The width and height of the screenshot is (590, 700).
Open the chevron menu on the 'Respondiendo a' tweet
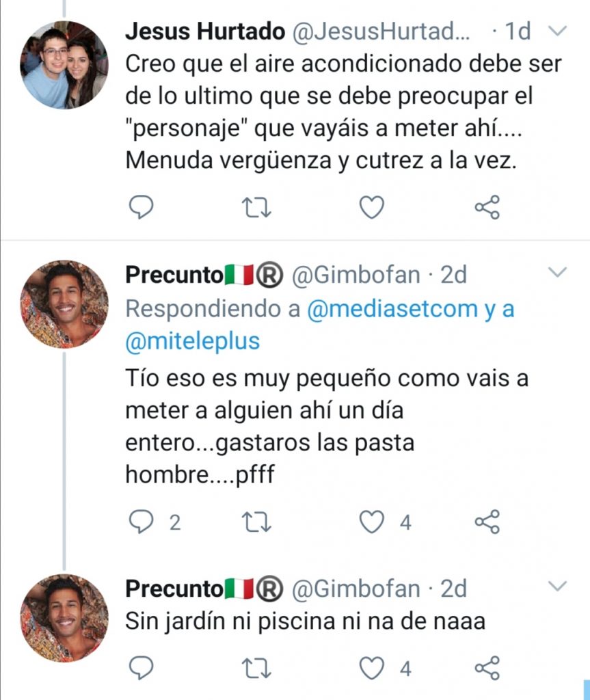pos(559,273)
